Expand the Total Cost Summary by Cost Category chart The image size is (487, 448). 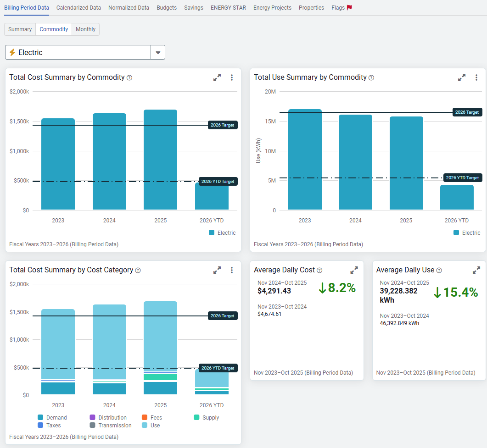(217, 270)
